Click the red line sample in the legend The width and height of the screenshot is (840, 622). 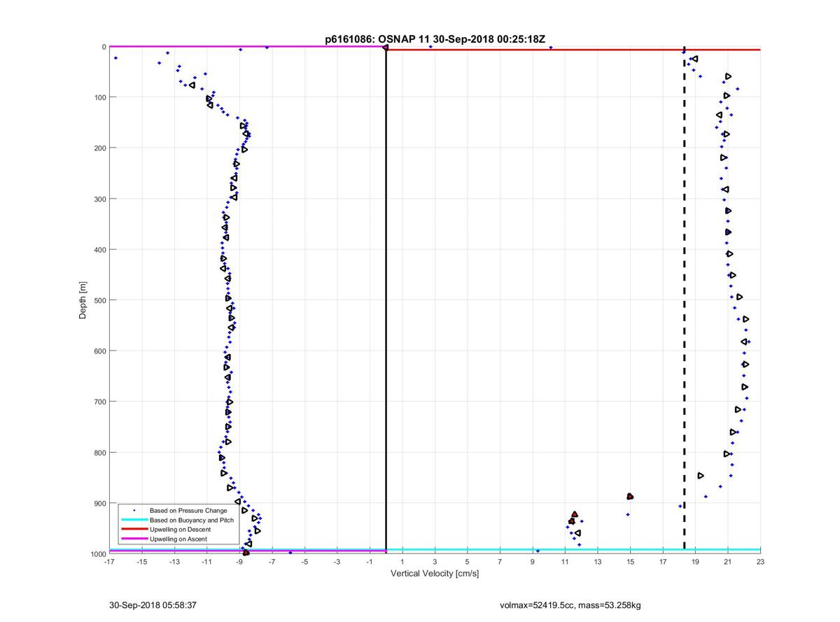click(134, 530)
